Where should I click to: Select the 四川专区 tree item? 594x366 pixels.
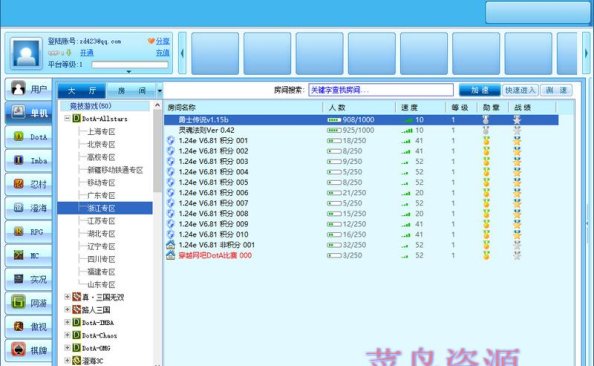pyautogui.click(x=101, y=259)
